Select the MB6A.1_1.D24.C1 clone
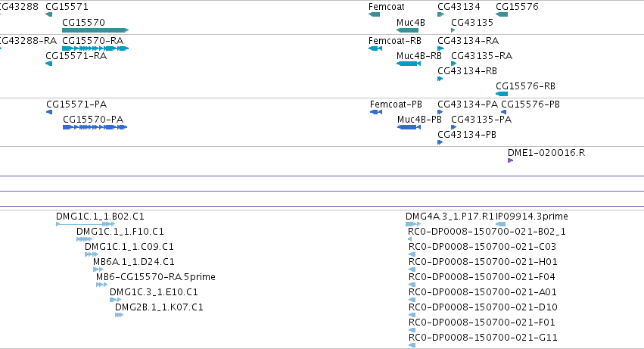 pyautogui.click(x=98, y=270)
